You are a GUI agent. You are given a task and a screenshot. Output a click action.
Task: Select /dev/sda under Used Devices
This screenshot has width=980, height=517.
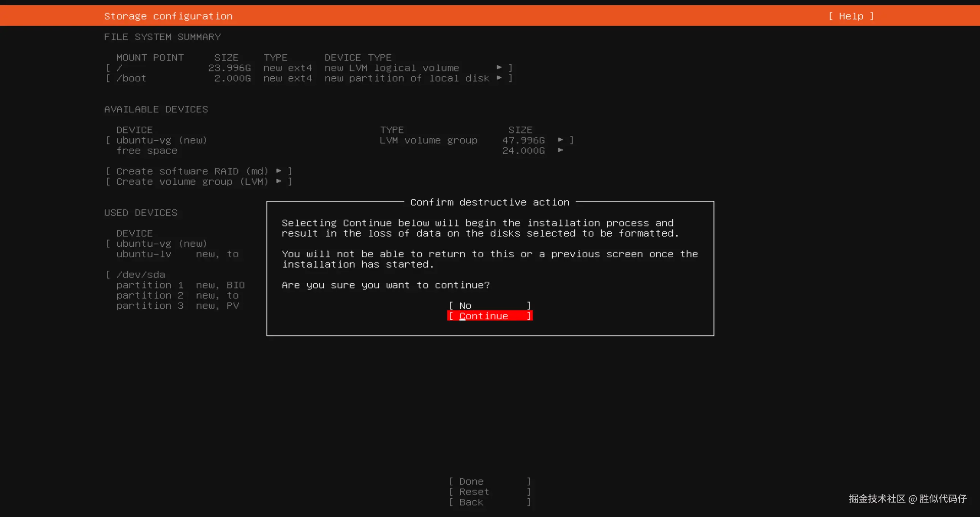(x=141, y=274)
